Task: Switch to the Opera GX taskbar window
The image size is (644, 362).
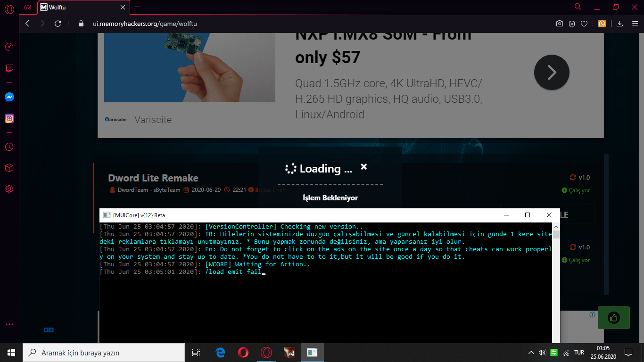Action: pyautogui.click(x=266, y=353)
